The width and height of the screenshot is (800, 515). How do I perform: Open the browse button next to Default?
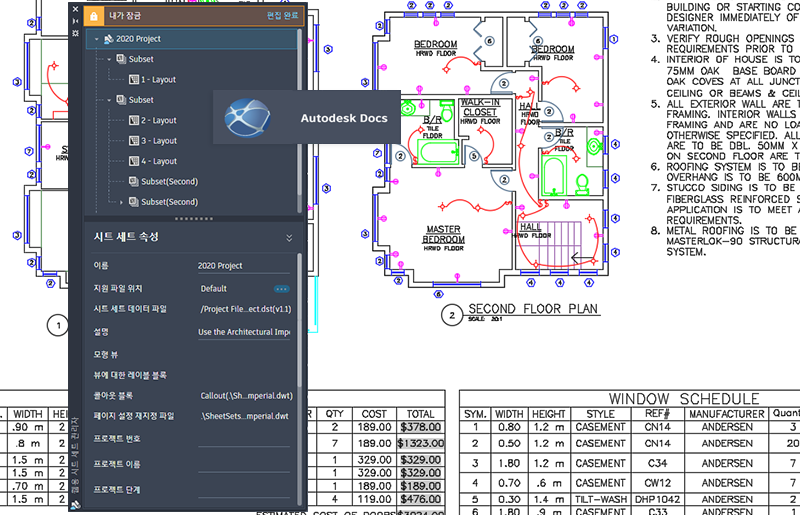tap(282, 289)
